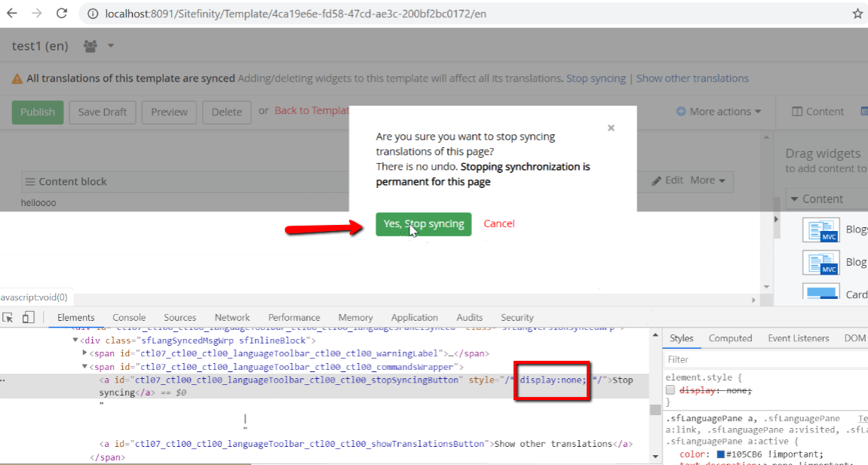Confirm with Yes, Stop syncing button
Image resolution: width=868 pixels, height=465 pixels.
[424, 224]
